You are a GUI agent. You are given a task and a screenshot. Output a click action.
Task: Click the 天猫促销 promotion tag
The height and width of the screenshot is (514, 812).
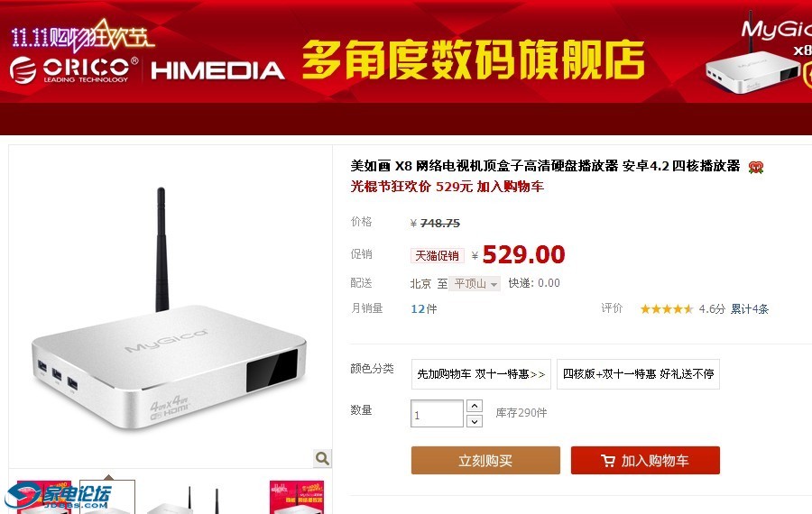[x=437, y=256]
